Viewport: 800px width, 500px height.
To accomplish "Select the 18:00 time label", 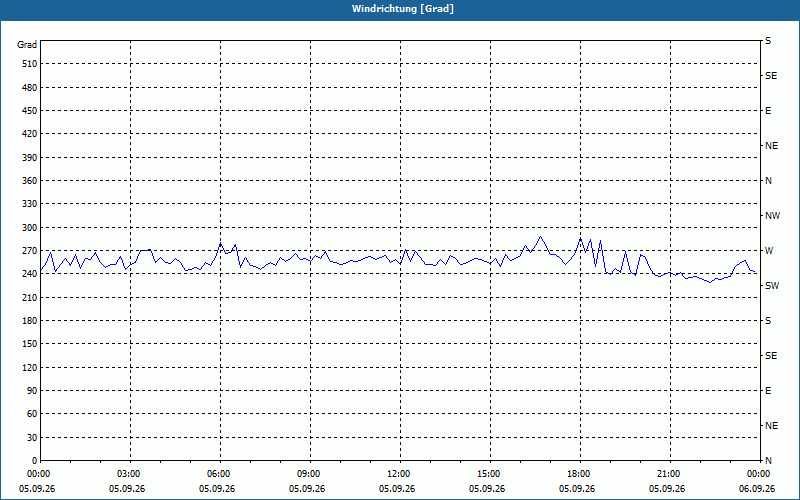I will [580, 474].
